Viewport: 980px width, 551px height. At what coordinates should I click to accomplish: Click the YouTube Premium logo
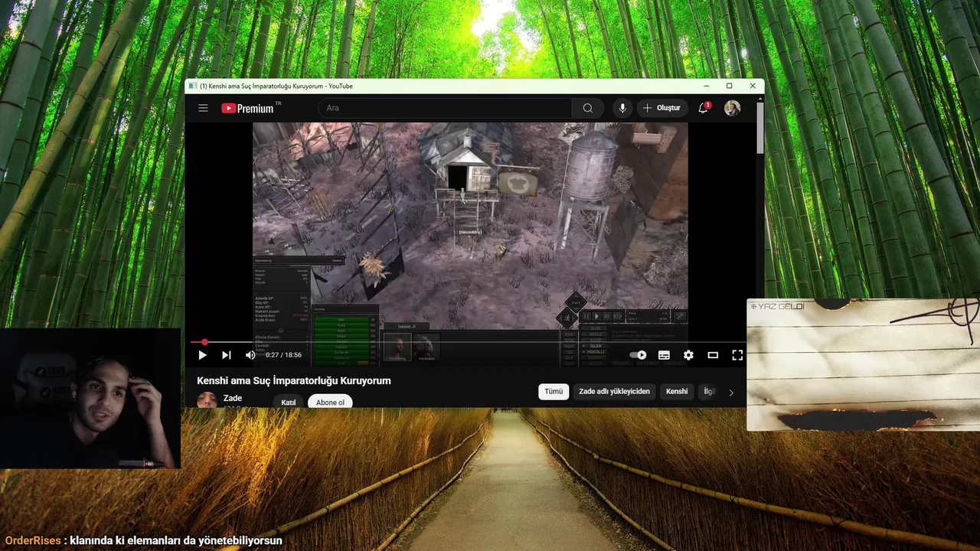pyautogui.click(x=247, y=108)
